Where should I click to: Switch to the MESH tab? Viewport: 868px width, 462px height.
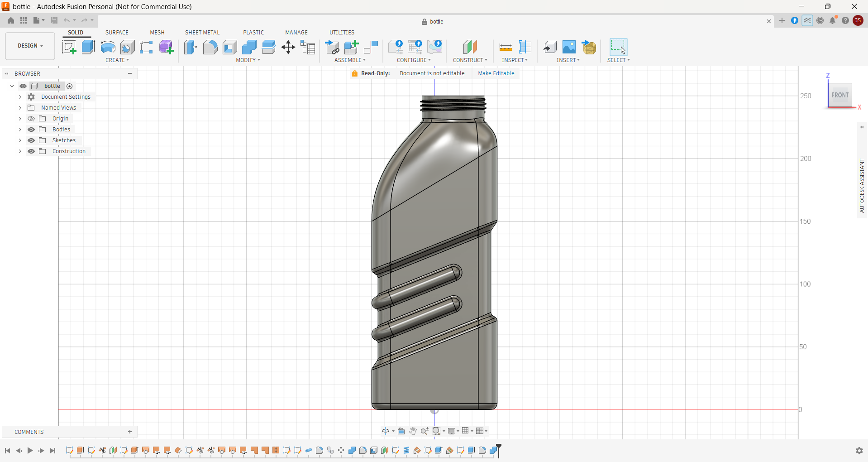point(157,33)
